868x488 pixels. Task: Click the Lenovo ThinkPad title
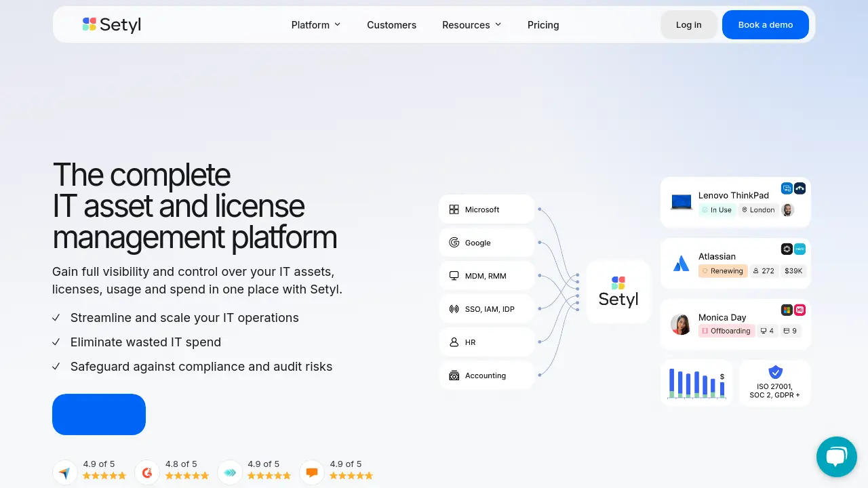point(734,195)
